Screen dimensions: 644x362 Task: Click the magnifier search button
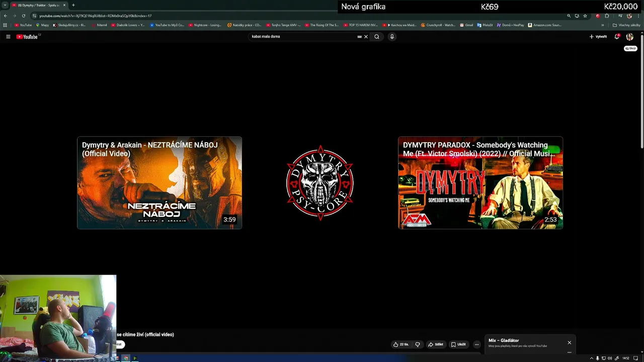click(376, 37)
